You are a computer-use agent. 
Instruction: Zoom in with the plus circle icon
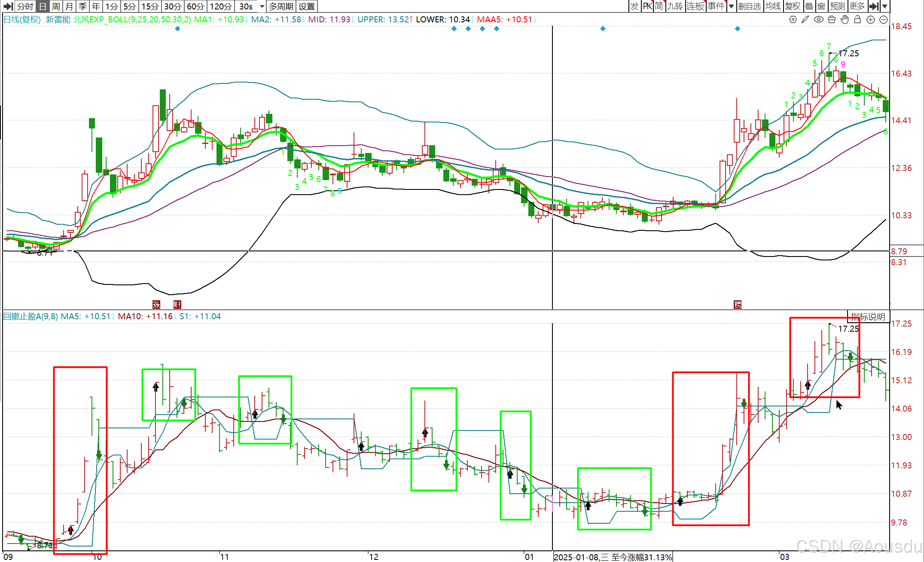tap(871, 19)
